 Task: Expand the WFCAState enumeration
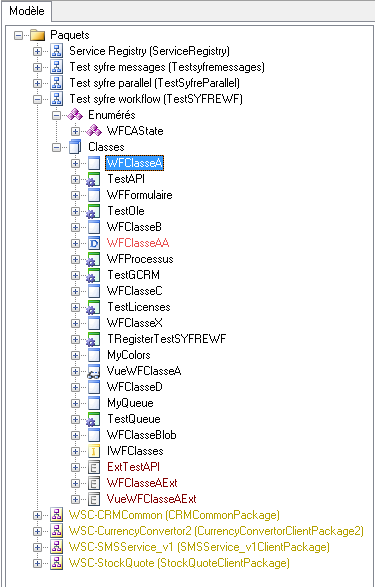click(75, 131)
